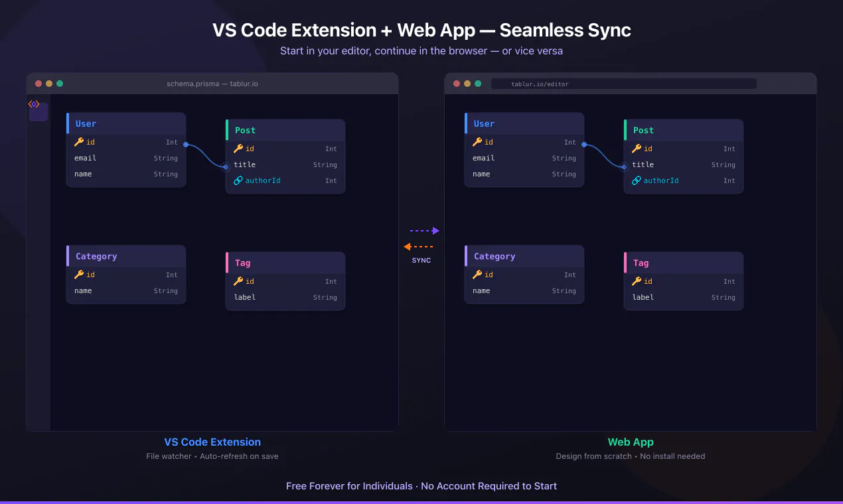The image size is (843, 504).
Task: Click the purple right-pointing sync arrow
Action: (x=425, y=231)
